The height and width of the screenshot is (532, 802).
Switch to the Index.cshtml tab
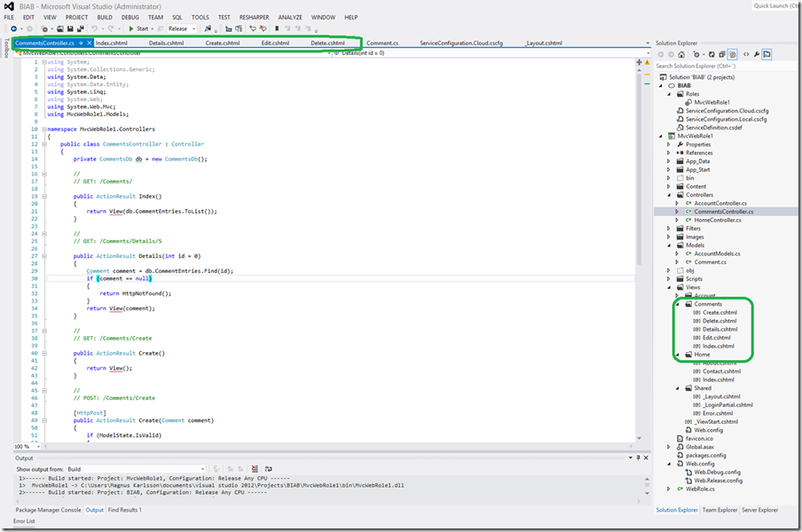tap(112, 43)
